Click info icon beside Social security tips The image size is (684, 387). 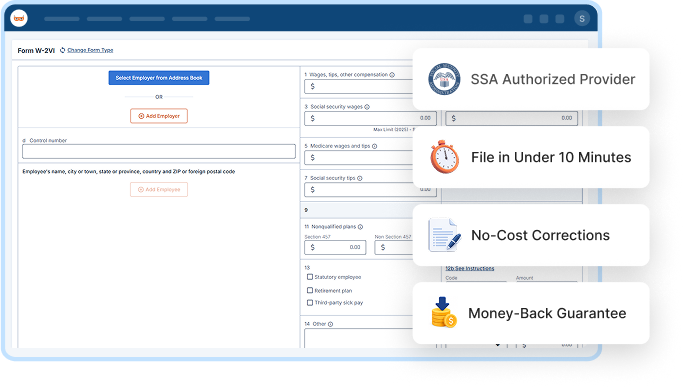(359, 178)
